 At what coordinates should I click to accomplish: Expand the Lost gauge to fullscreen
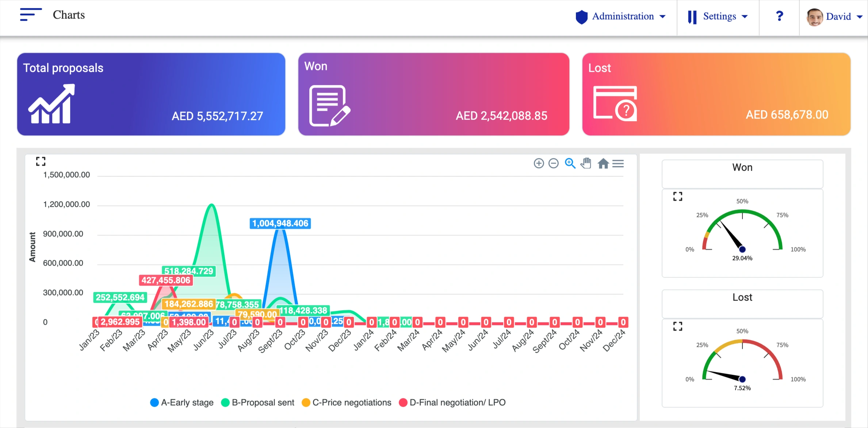pyautogui.click(x=678, y=327)
